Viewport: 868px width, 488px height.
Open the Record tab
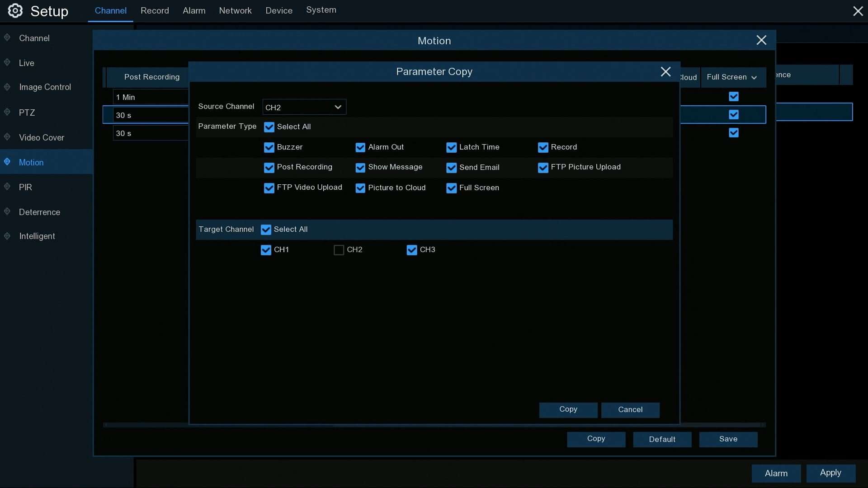click(x=155, y=10)
